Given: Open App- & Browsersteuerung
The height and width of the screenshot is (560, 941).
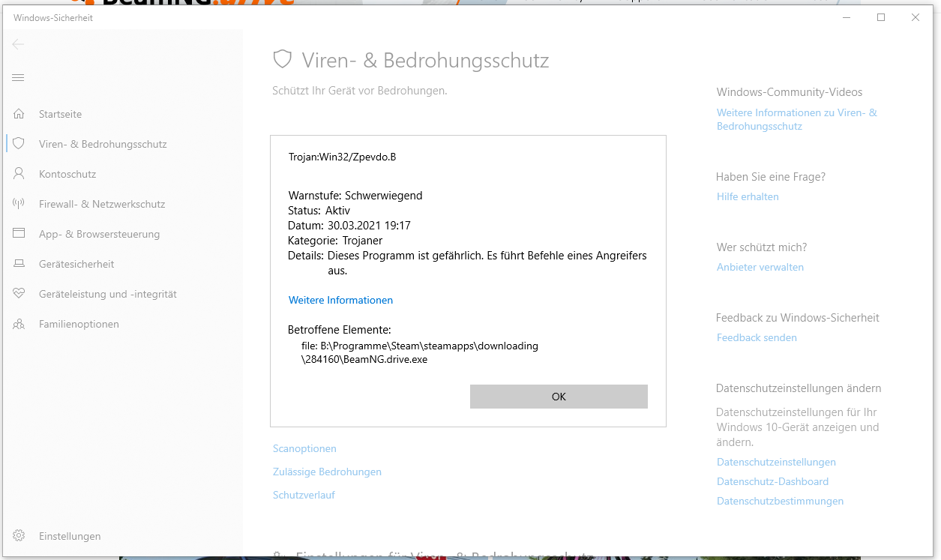Looking at the screenshot, I should click(x=99, y=234).
